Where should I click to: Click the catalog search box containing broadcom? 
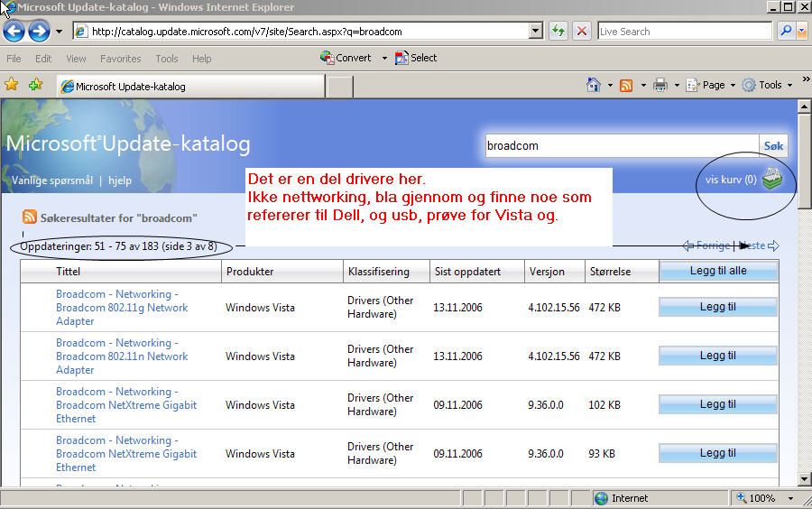click(x=622, y=146)
